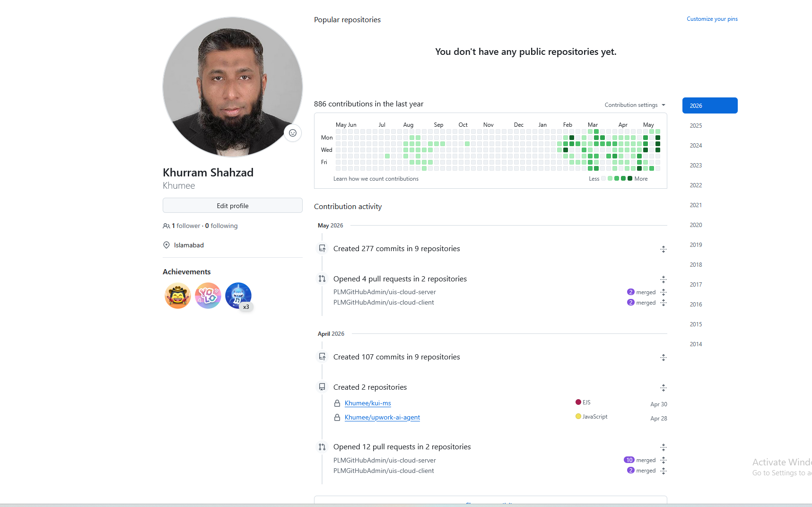This screenshot has height=507, width=812.
Task: Open the Pull Shark achievement badge
Action: 238,296
